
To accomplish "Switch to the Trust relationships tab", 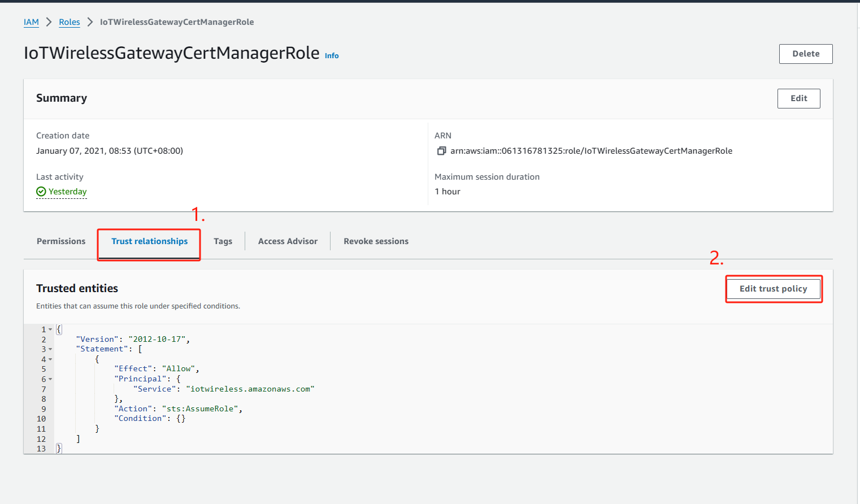I will tap(149, 241).
